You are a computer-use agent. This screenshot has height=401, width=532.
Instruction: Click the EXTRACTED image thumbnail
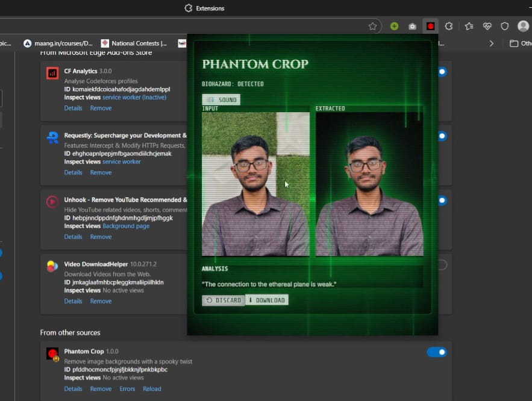[x=369, y=184]
